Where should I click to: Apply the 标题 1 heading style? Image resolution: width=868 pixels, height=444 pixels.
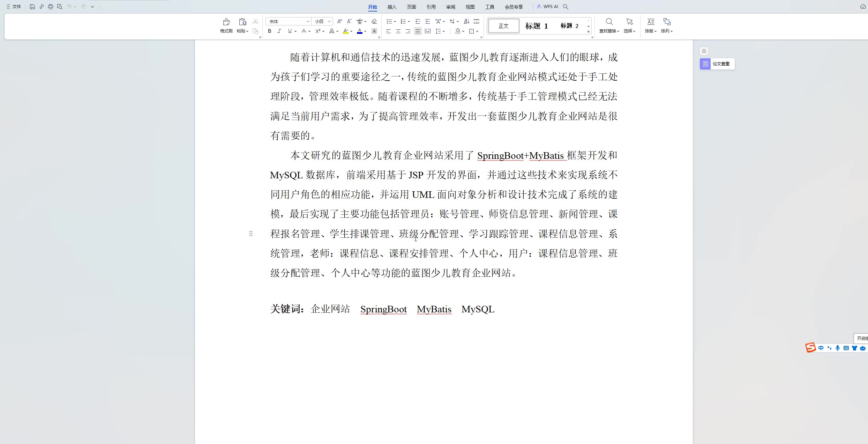point(537,26)
